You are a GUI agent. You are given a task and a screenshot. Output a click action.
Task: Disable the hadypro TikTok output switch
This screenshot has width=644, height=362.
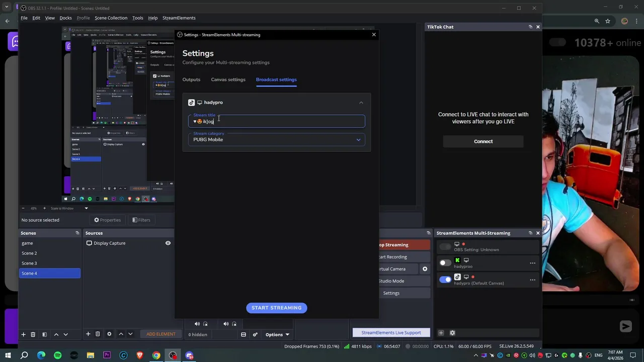pyautogui.click(x=445, y=280)
